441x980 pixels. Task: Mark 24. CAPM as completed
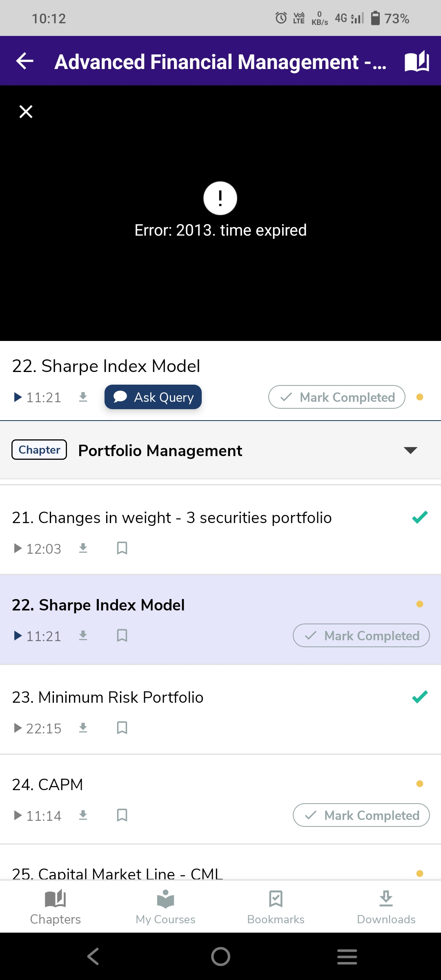361,815
